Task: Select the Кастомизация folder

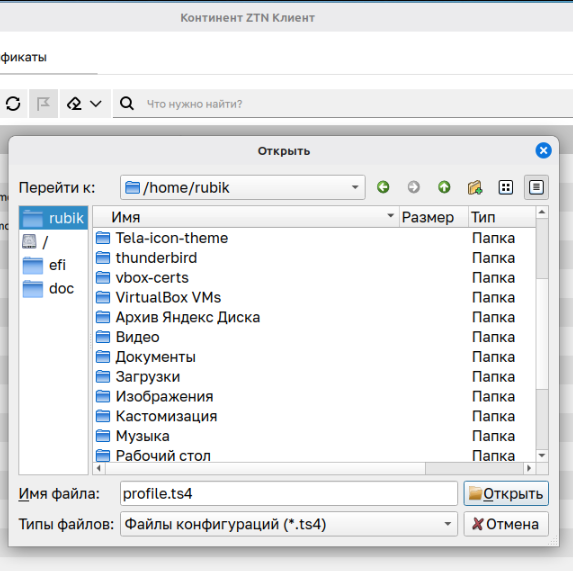Action: (166, 416)
